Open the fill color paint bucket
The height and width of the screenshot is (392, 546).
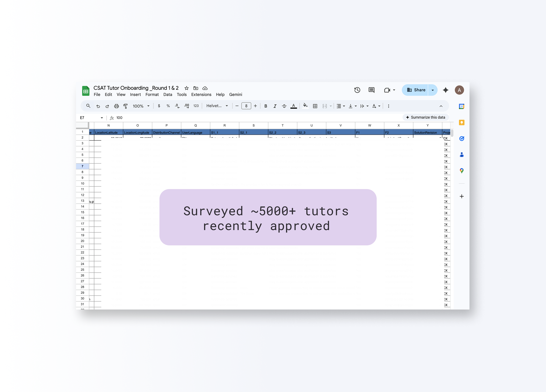pyautogui.click(x=305, y=106)
